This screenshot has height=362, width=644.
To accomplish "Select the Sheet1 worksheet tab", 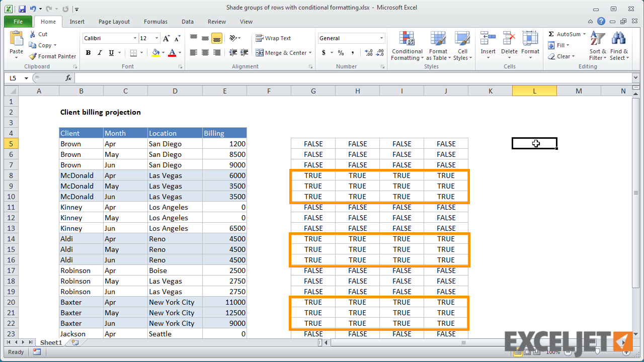I will click(51, 343).
